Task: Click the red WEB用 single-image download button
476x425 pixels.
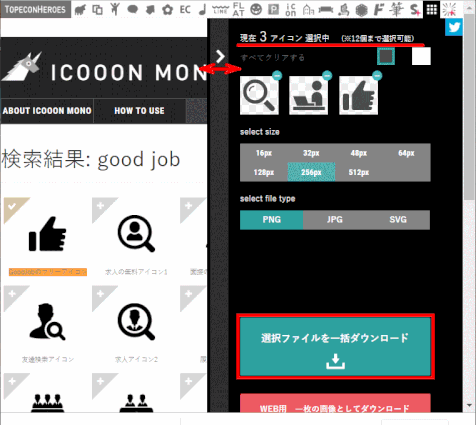Action: tap(335, 403)
